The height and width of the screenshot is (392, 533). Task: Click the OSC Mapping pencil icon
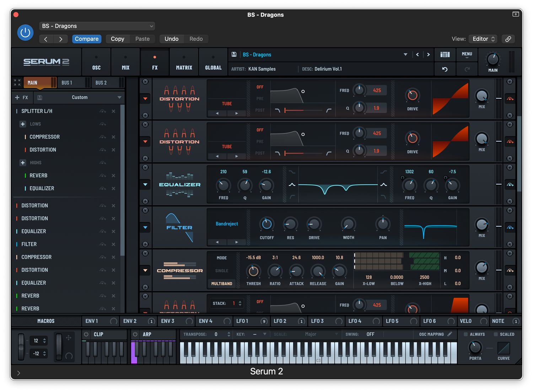[x=450, y=334]
